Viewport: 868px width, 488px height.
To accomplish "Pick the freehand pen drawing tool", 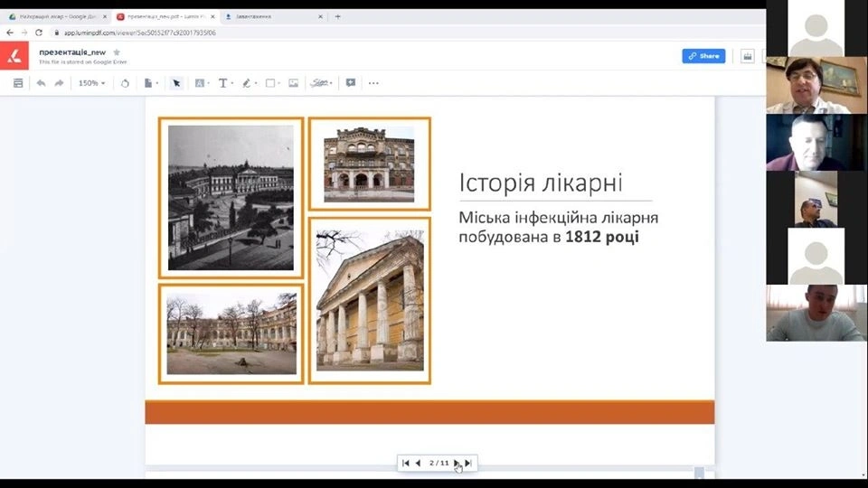I will 246,83.
